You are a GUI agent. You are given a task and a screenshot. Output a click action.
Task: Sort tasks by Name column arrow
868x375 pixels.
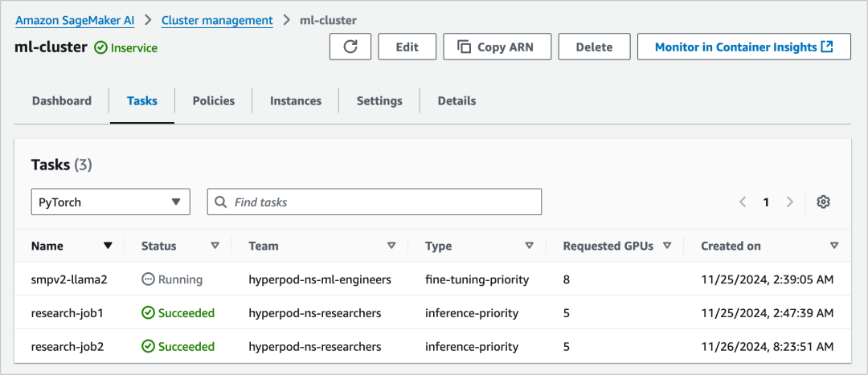point(108,246)
